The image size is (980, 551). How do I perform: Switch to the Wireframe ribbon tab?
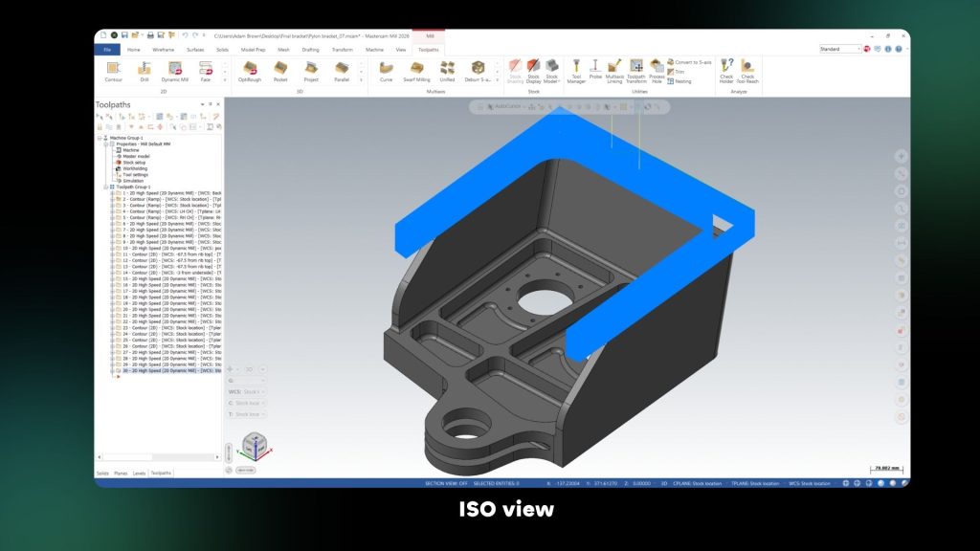pyautogui.click(x=164, y=50)
